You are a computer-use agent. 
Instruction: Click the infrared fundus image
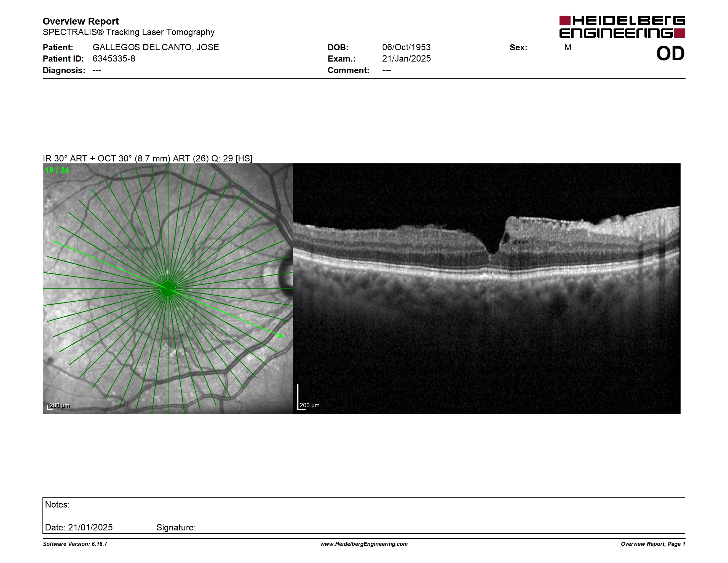point(168,289)
